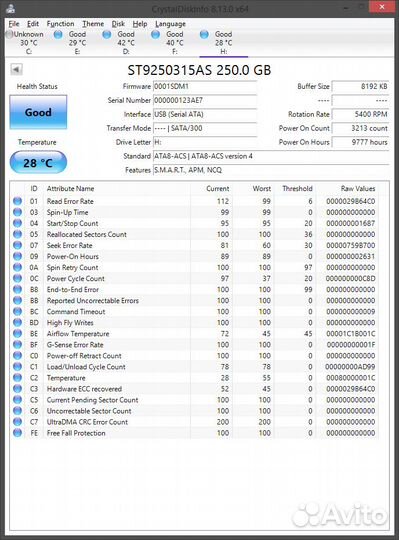The height and width of the screenshot is (540, 399).
Task: Click the status icon for UltraDMA CRC Error Count
Action: [17, 422]
